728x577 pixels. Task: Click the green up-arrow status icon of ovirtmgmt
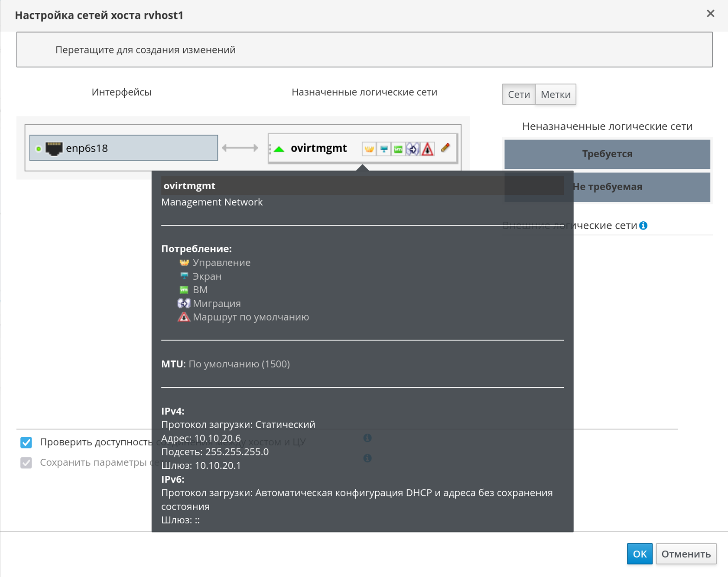279,149
